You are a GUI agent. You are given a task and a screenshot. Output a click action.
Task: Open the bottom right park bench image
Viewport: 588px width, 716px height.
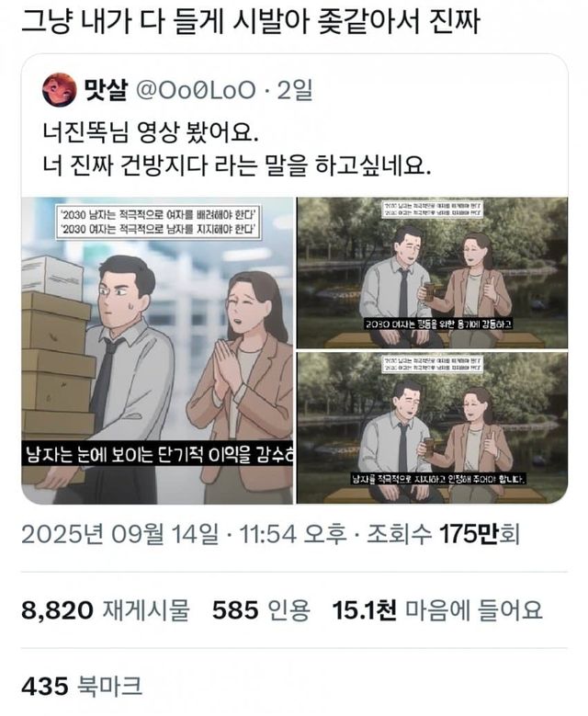432,427
